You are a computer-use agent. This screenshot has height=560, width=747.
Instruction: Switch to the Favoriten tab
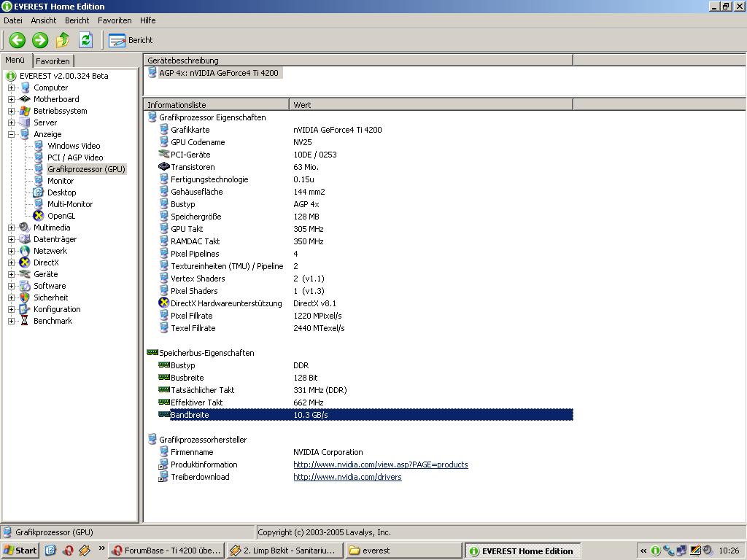53,61
